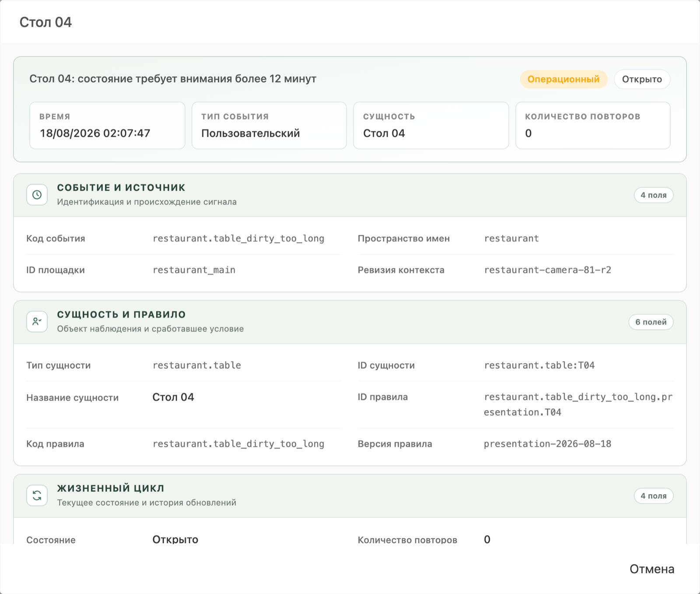This screenshot has width=700, height=594.
Task: Click the Название сущности value Стол 04
Action: 173,397
